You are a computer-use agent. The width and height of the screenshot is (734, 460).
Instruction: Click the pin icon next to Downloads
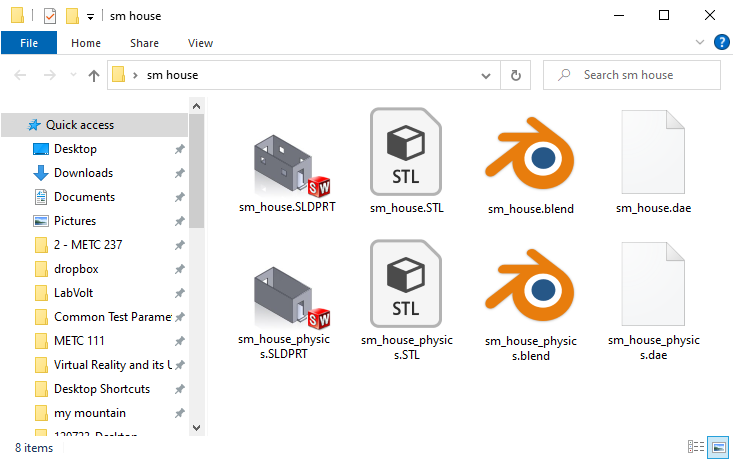click(179, 173)
